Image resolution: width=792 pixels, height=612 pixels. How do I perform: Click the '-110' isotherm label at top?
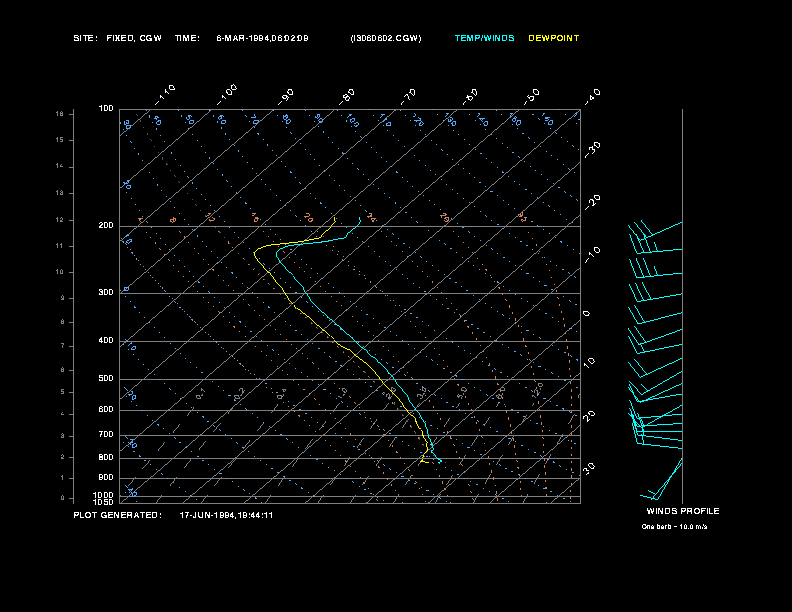(165, 95)
